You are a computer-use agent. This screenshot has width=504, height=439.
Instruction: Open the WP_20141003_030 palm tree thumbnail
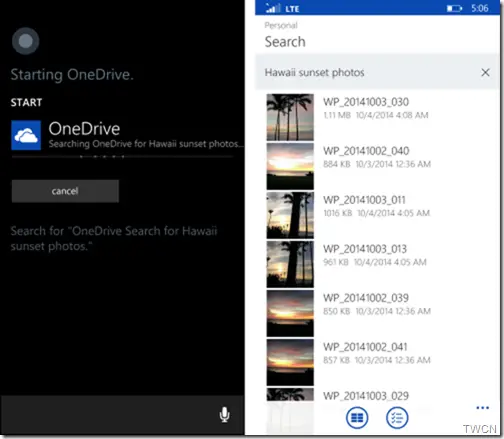click(x=290, y=117)
